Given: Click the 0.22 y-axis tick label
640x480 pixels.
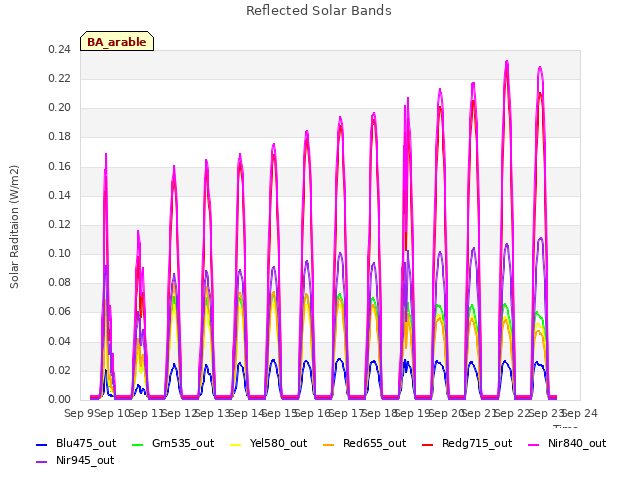Looking at the screenshot, I should click(59, 78).
